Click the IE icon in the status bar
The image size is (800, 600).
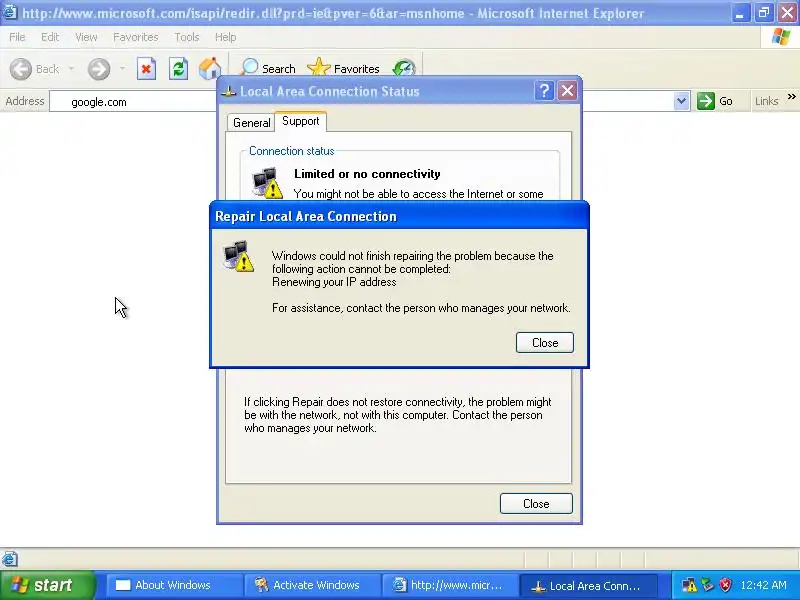coord(10,559)
